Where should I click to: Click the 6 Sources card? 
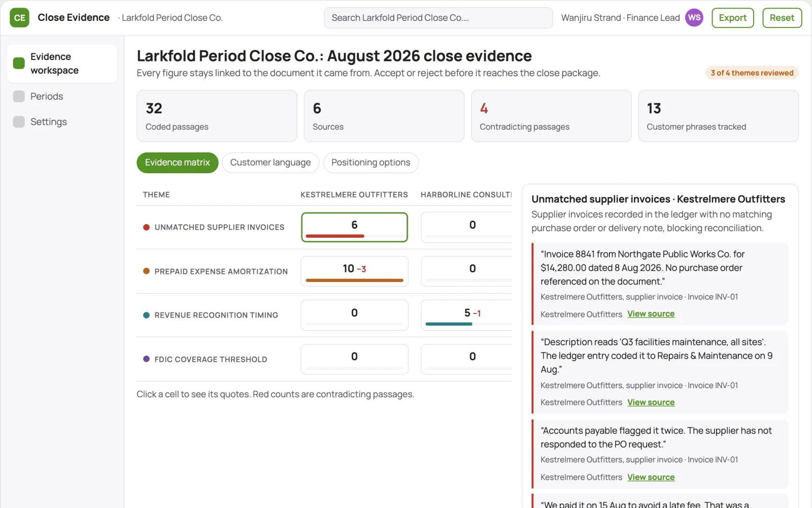(x=384, y=116)
